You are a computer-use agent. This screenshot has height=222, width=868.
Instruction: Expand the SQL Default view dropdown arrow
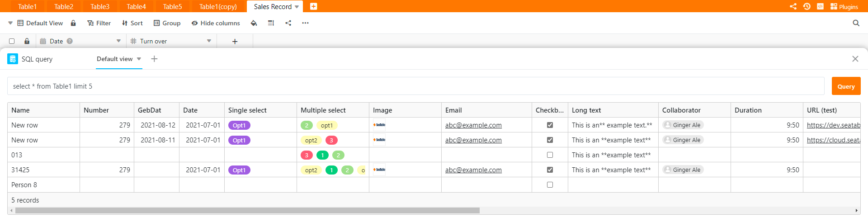[139, 59]
